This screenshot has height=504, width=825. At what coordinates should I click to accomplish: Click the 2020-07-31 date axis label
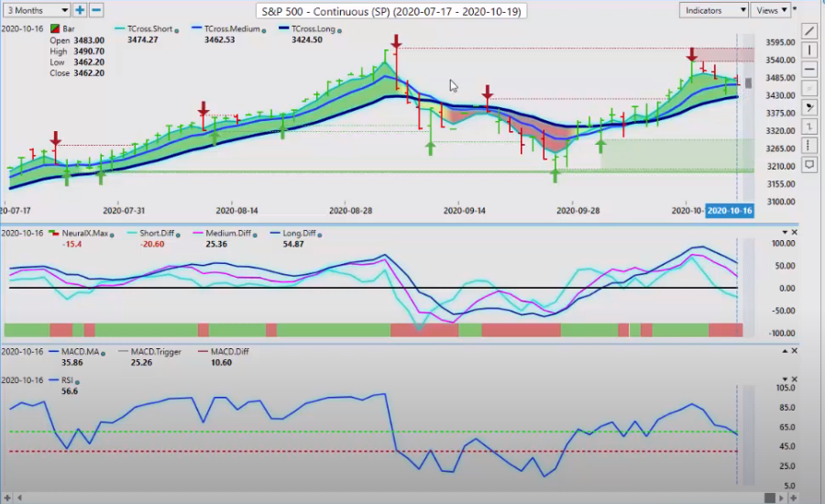tap(124, 211)
